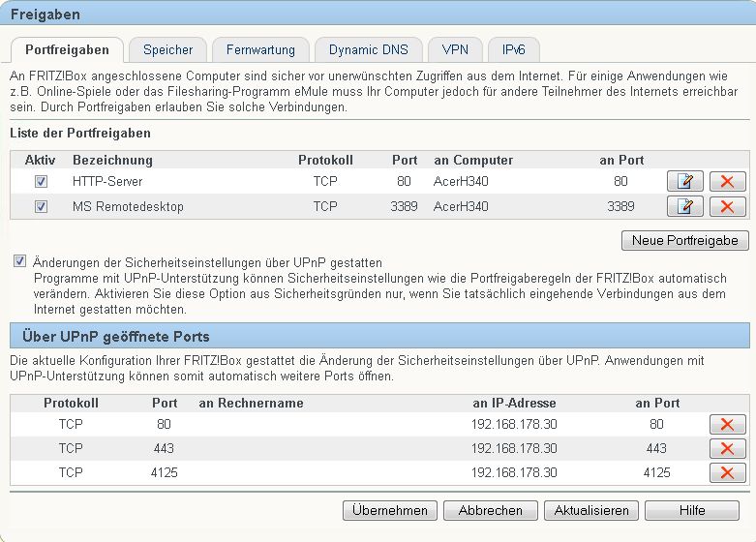Delete the MS Remotedesktop entry
Image resolution: width=756 pixels, height=542 pixels.
[728, 206]
